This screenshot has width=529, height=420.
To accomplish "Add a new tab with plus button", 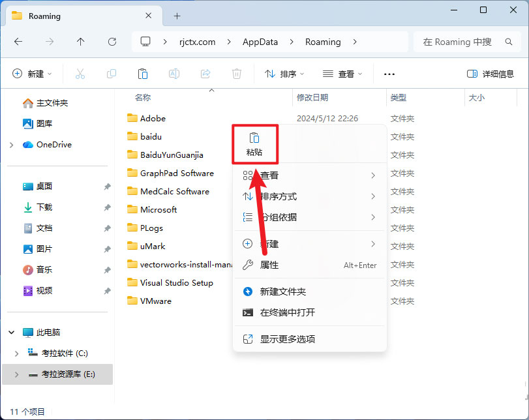I will coord(177,16).
